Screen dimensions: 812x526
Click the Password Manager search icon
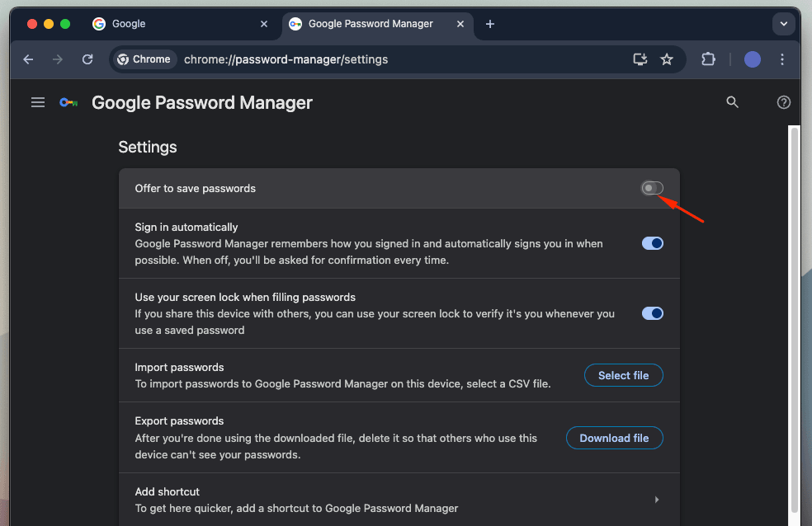732,102
